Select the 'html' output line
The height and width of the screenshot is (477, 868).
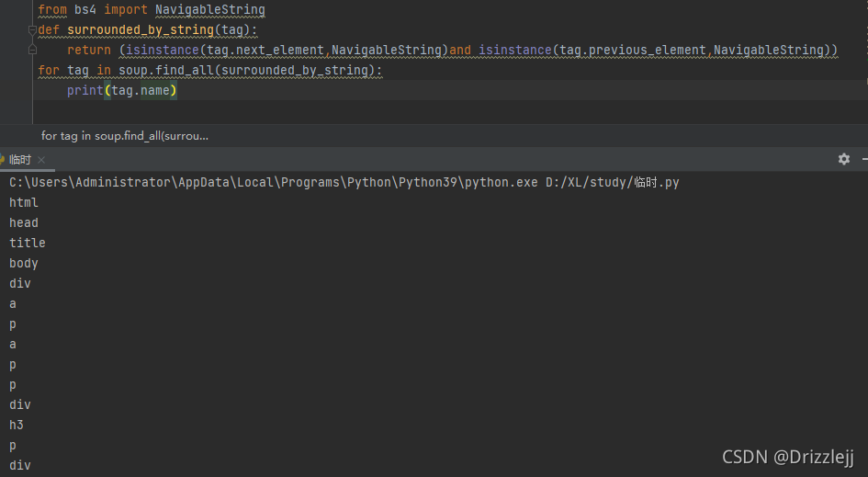click(x=24, y=203)
